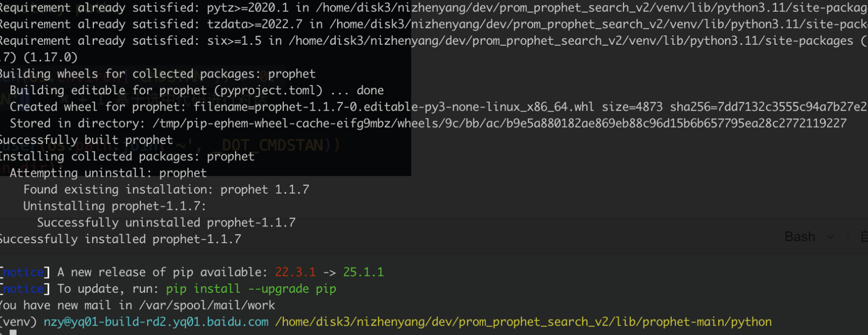The width and height of the screenshot is (868, 335).
Task: Click the cut-off button right of Bash
Action: click(864, 237)
